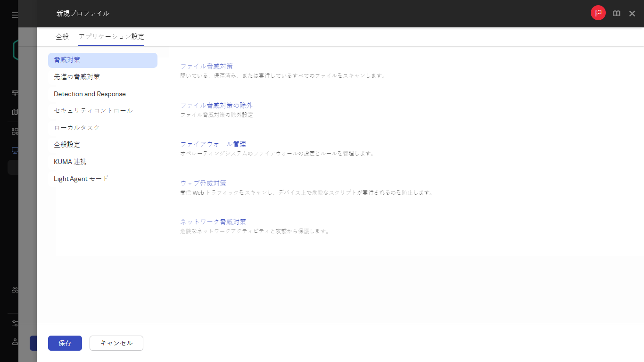Open the KUMA 連携 section
Screen dimensions: 644x362
(x=70, y=162)
